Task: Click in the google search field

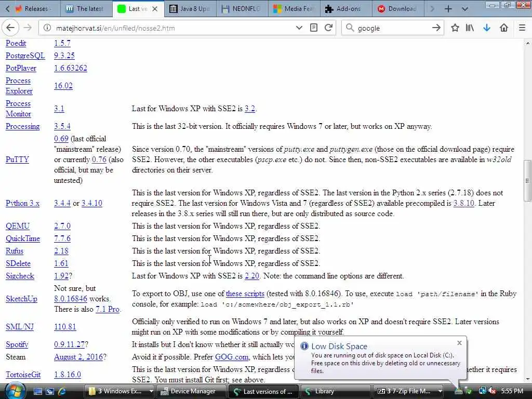Action: pyautogui.click(x=392, y=28)
